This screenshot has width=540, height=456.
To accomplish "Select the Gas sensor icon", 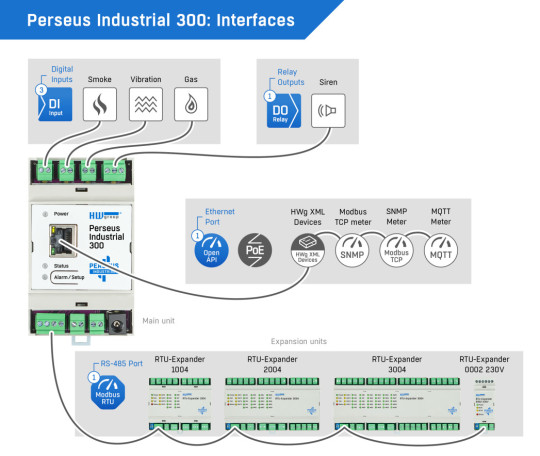I will point(191,104).
